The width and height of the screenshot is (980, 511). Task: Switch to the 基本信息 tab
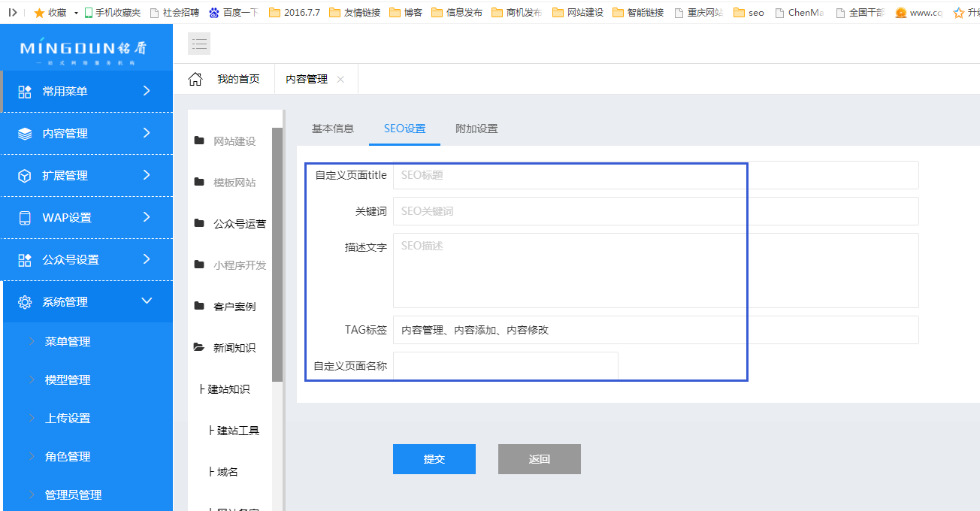(x=333, y=129)
